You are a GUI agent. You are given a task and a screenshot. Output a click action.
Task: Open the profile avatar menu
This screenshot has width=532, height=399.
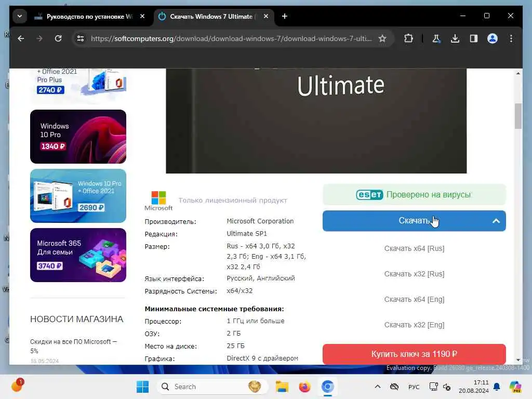(x=493, y=38)
